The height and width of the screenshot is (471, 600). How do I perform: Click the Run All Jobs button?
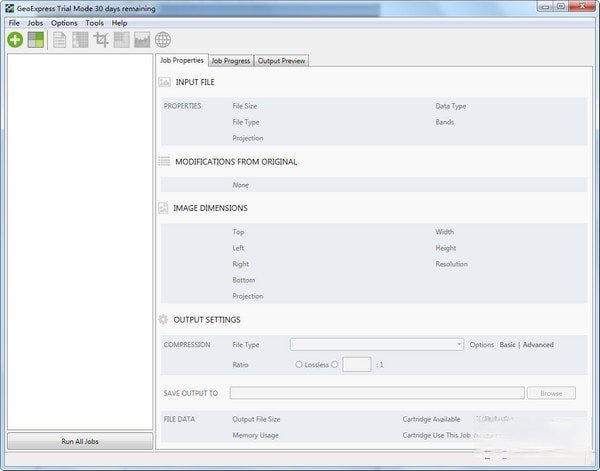pyautogui.click(x=80, y=441)
